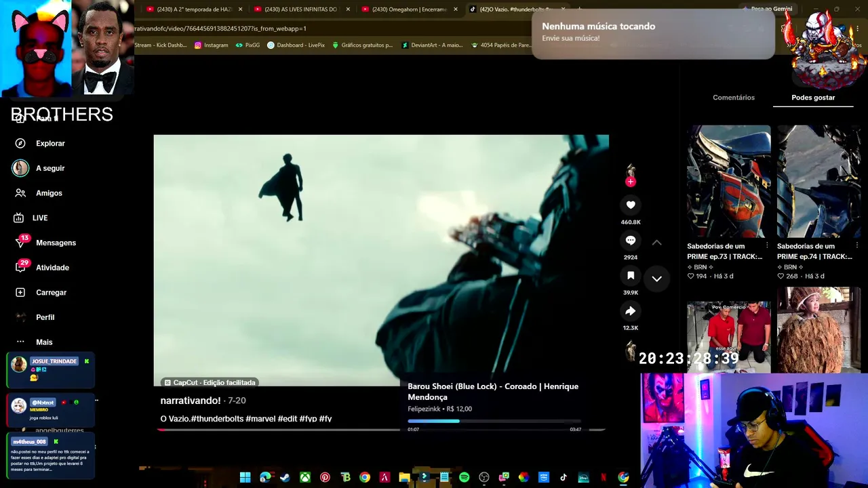Open the LIVE icon in the sidebar
868x488 pixels.
point(19,218)
